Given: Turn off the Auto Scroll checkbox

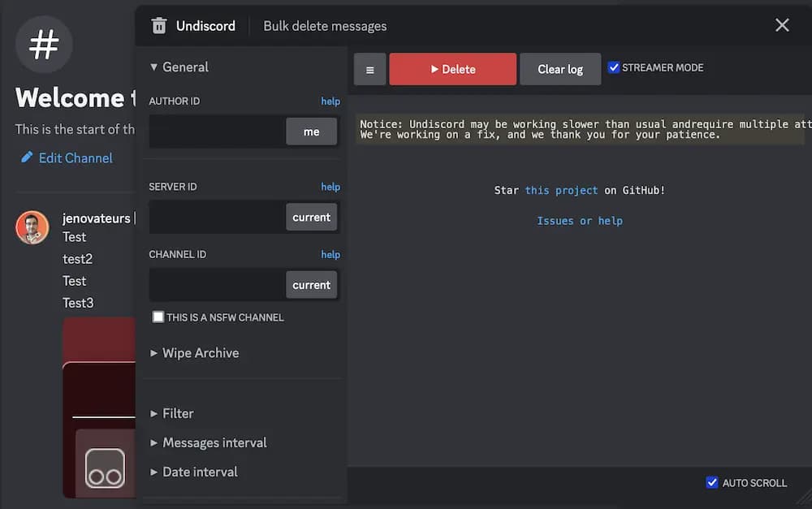Looking at the screenshot, I should 712,482.
